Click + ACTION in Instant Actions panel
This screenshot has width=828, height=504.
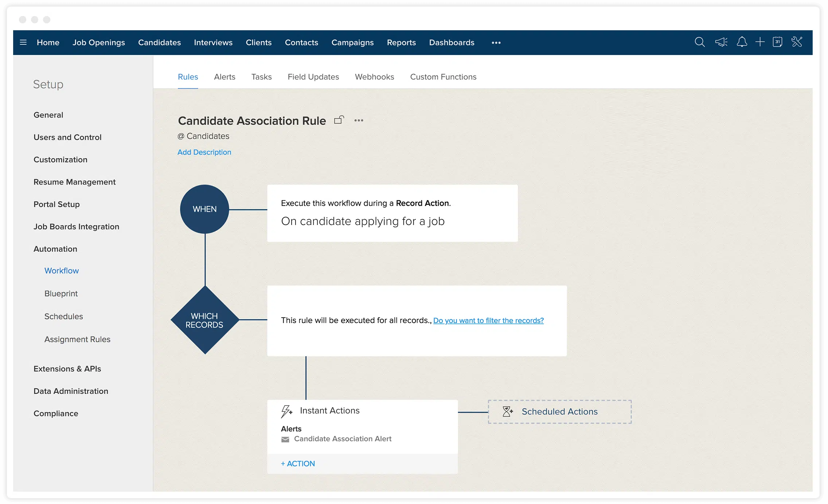298,464
